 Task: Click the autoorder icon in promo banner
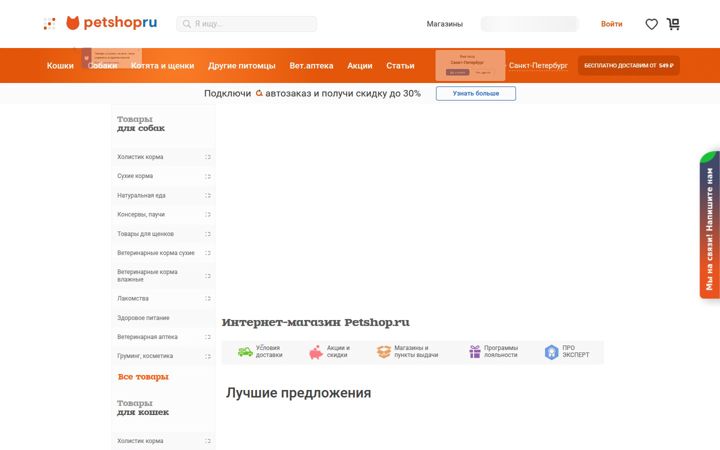click(259, 93)
